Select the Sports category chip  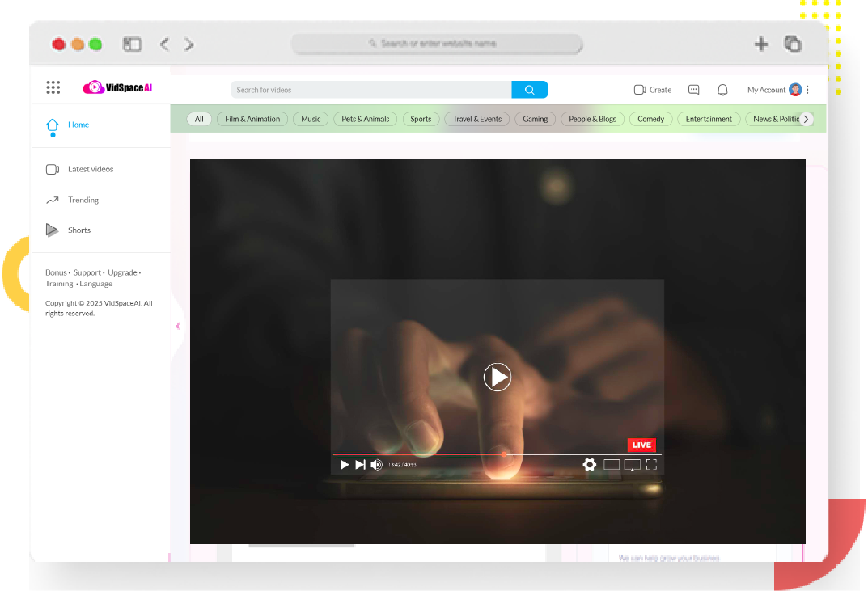tap(421, 119)
